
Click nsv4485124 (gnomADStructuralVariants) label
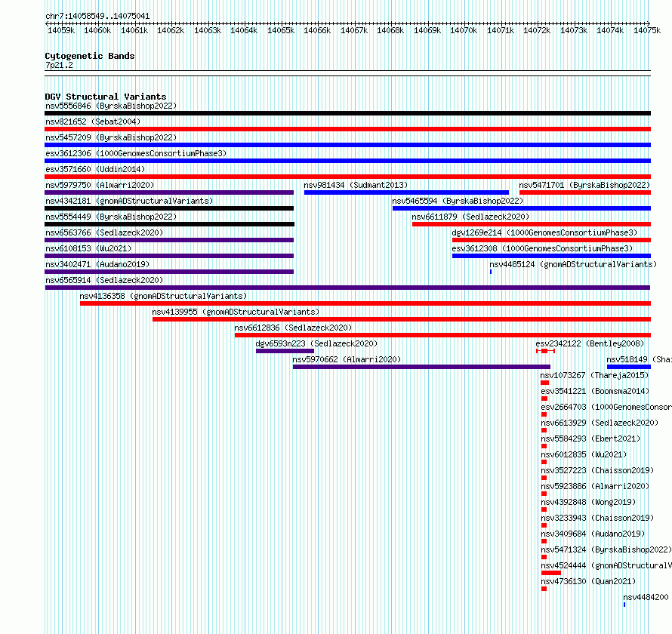573,264
